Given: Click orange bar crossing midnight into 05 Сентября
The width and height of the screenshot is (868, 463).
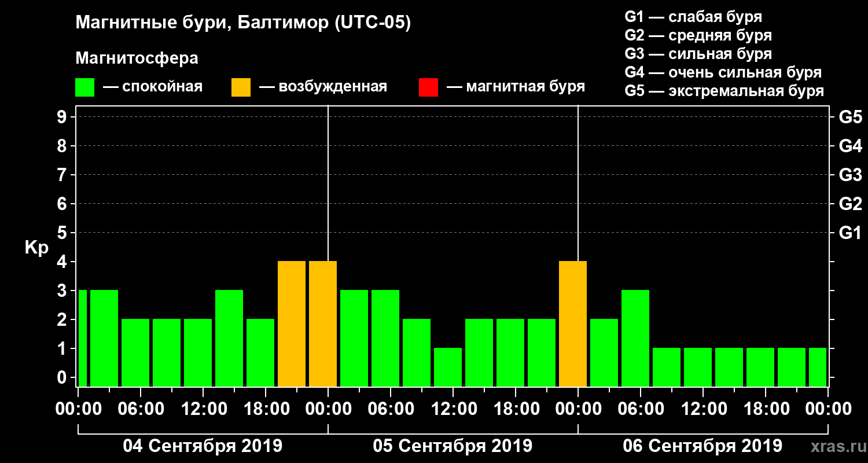Looking at the screenshot, I should [323, 324].
